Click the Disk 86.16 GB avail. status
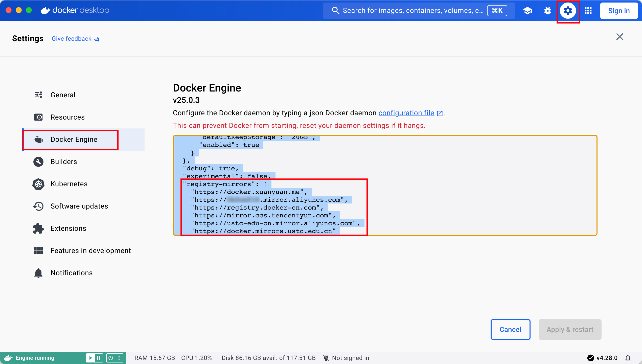Viewport: 642px width, 364px height. tap(269, 358)
